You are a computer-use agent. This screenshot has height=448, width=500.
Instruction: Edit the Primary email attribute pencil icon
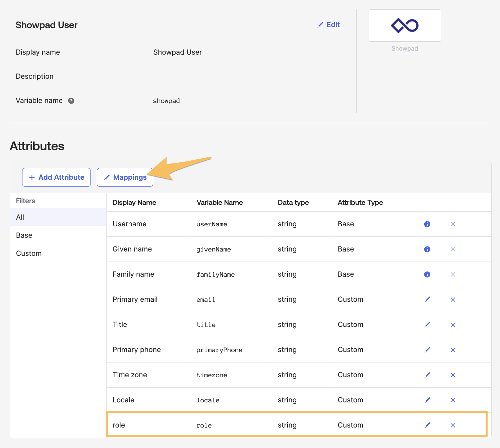pyautogui.click(x=427, y=299)
